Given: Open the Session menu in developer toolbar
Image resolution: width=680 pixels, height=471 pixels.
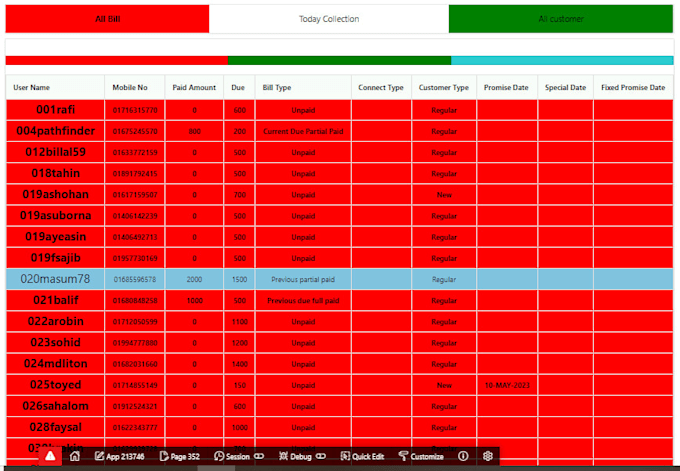Looking at the screenshot, I should click(239, 456).
